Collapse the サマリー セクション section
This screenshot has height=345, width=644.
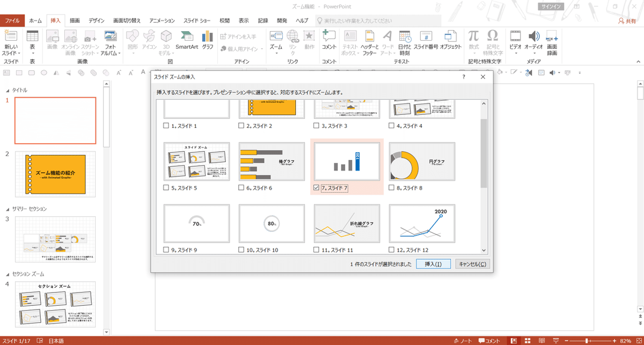(7, 209)
